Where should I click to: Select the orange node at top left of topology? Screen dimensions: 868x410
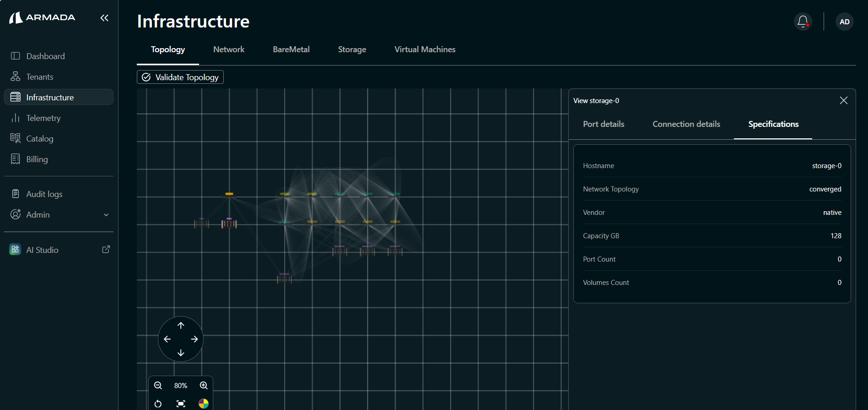[229, 194]
